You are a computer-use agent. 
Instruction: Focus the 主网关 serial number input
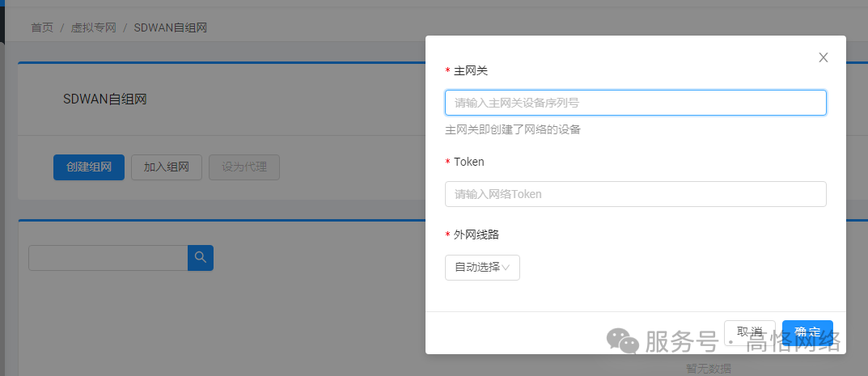coord(636,103)
